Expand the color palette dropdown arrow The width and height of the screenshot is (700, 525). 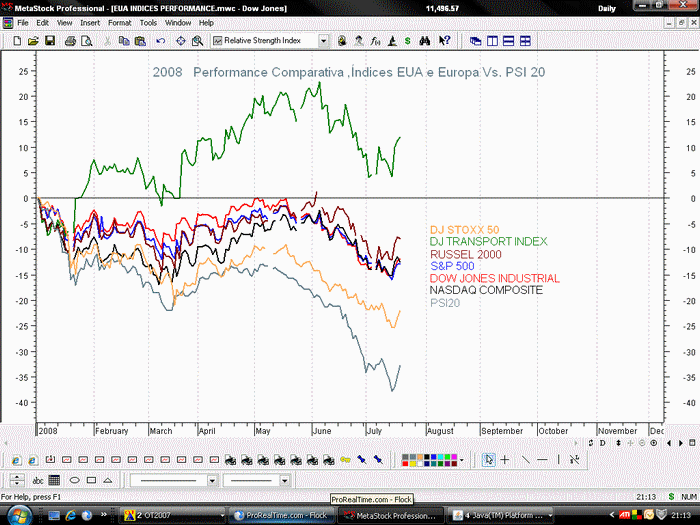462,460
